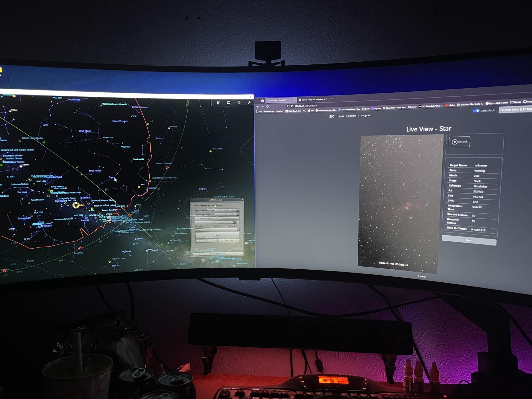Click the Arcturus star on the sky map
532x399 pixels.
click(x=169, y=128)
